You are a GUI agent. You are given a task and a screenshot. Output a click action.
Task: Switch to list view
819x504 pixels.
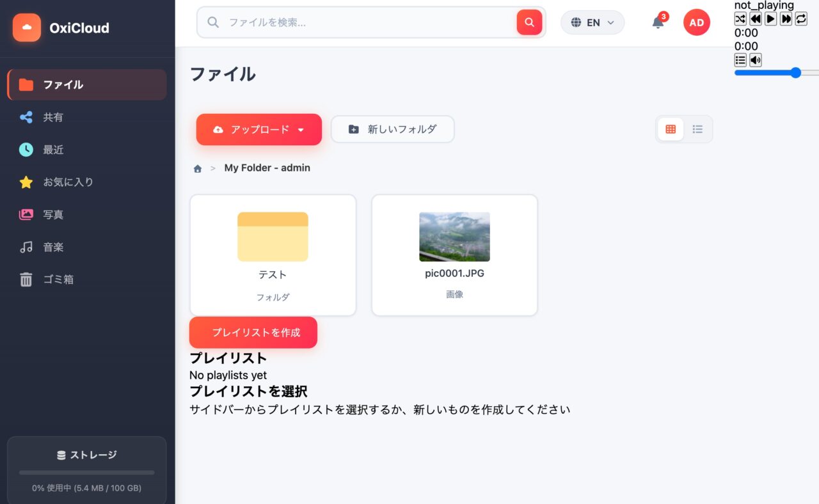pyautogui.click(x=697, y=129)
